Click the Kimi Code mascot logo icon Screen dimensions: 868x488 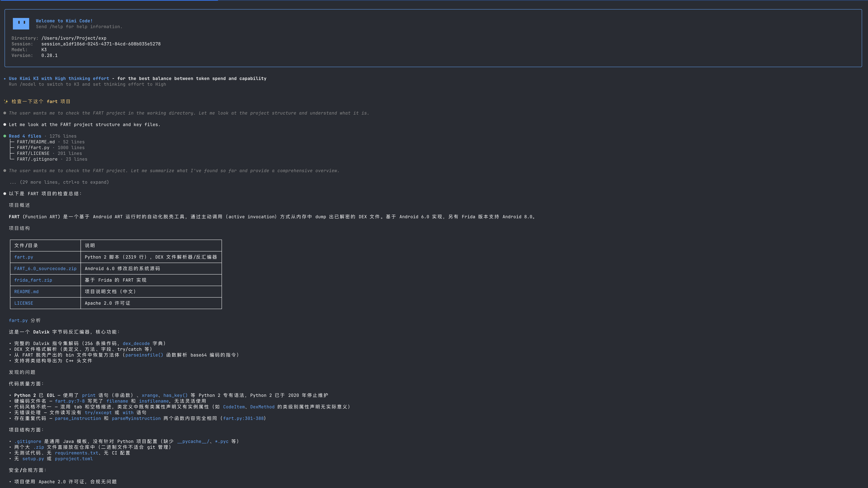pyautogui.click(x=21, y=24)
